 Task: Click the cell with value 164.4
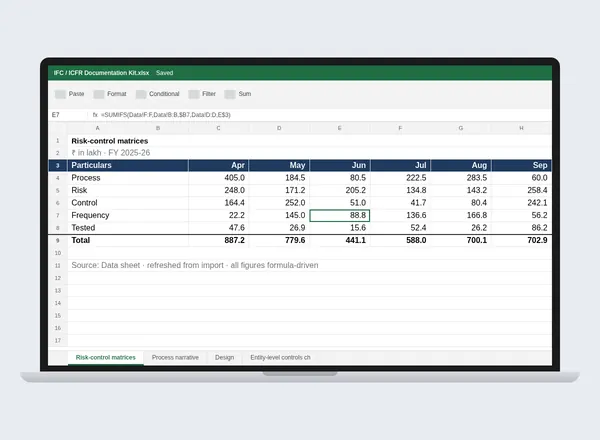tap(218, 203)
